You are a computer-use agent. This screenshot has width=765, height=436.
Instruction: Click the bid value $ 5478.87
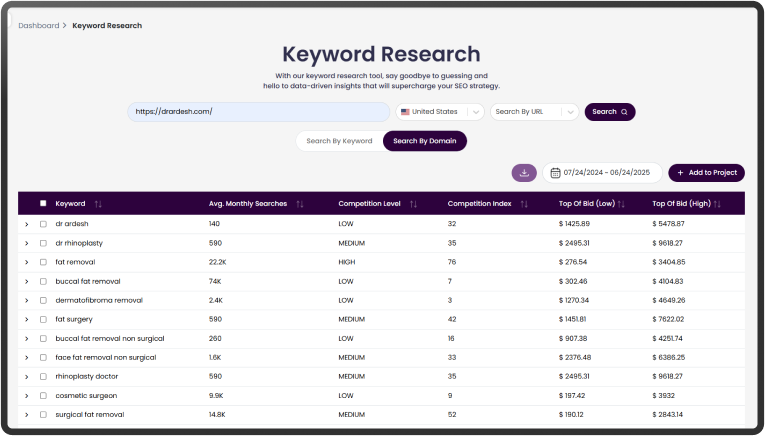(x=668, y=224)
